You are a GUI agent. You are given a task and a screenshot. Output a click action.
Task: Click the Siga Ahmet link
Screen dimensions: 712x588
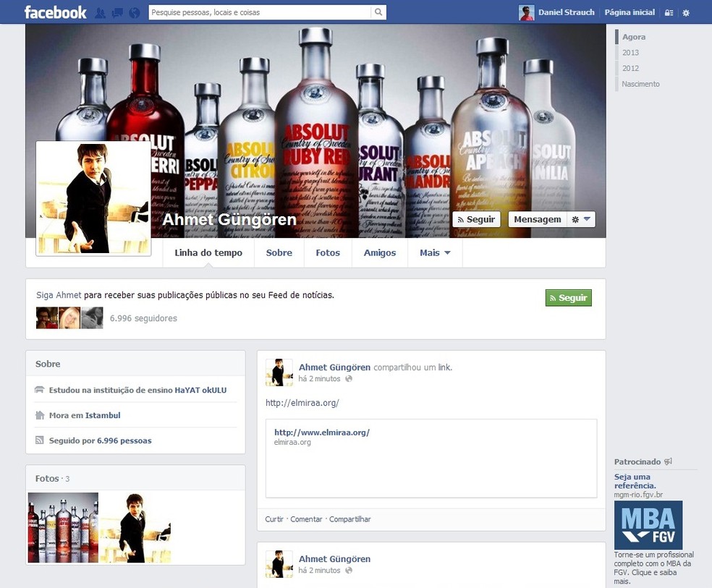pos(59,295)
